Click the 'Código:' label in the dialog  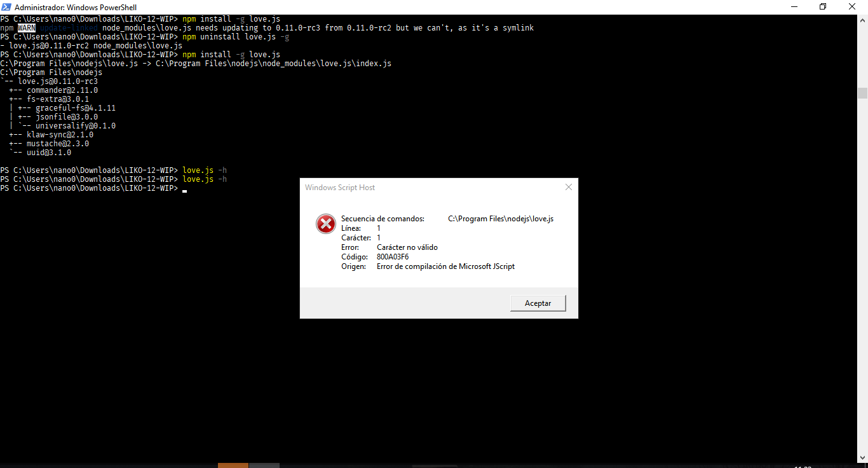(x=355, y=257)
